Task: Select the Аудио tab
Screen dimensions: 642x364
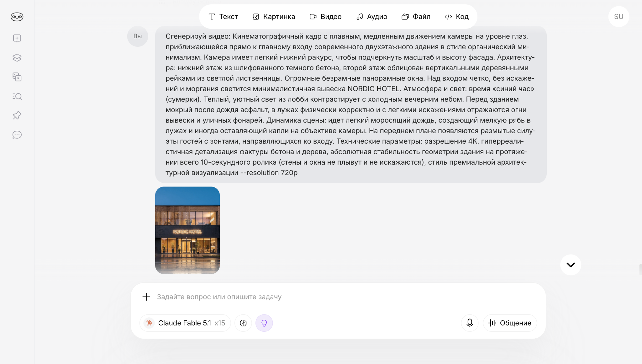Action: click(x=372, y=17)
